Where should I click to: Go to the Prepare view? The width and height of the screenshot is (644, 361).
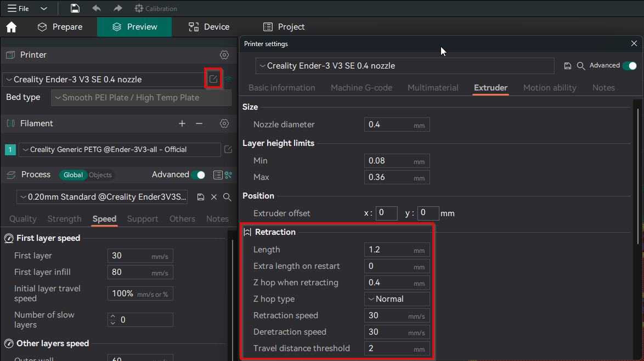coord(60,27)
